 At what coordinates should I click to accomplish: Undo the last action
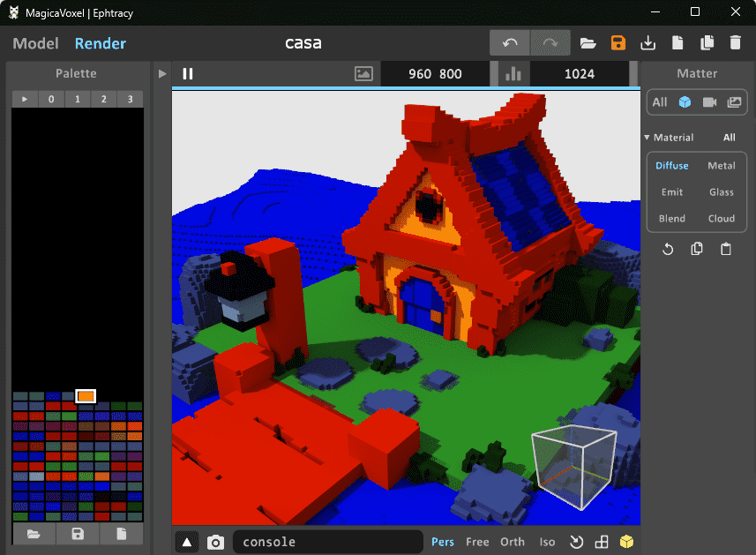(510, 43)
